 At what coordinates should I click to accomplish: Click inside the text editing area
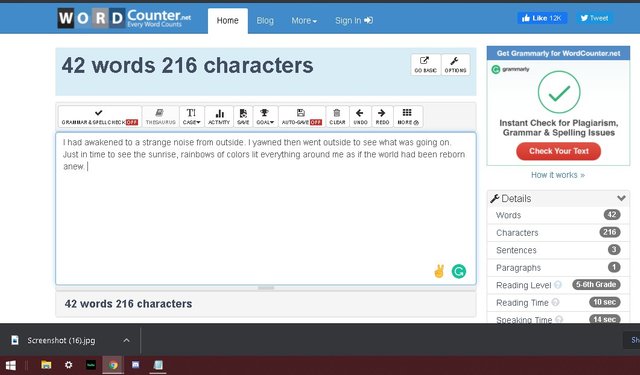[266, 208]
